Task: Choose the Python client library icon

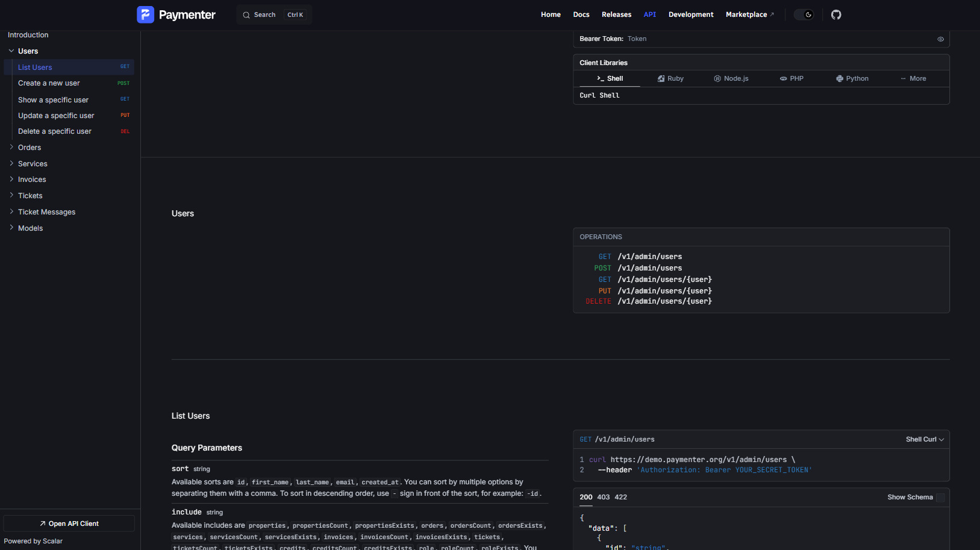Action: pyautogui.click(x=840, y=79)
